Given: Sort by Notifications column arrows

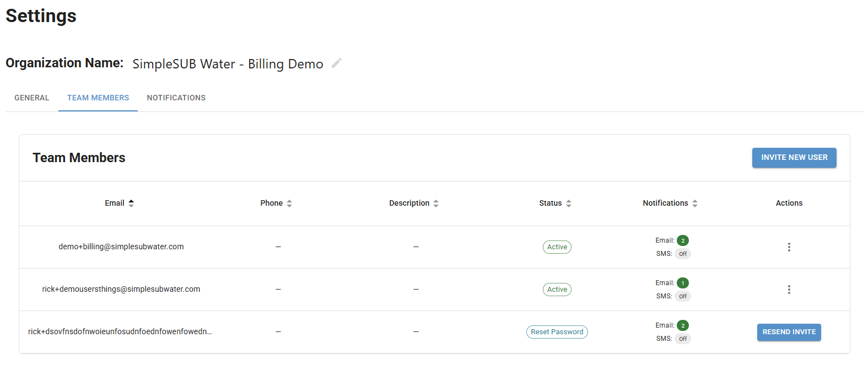Looking at the screenshot, I should pyautogui.click(x=695, y=204).
